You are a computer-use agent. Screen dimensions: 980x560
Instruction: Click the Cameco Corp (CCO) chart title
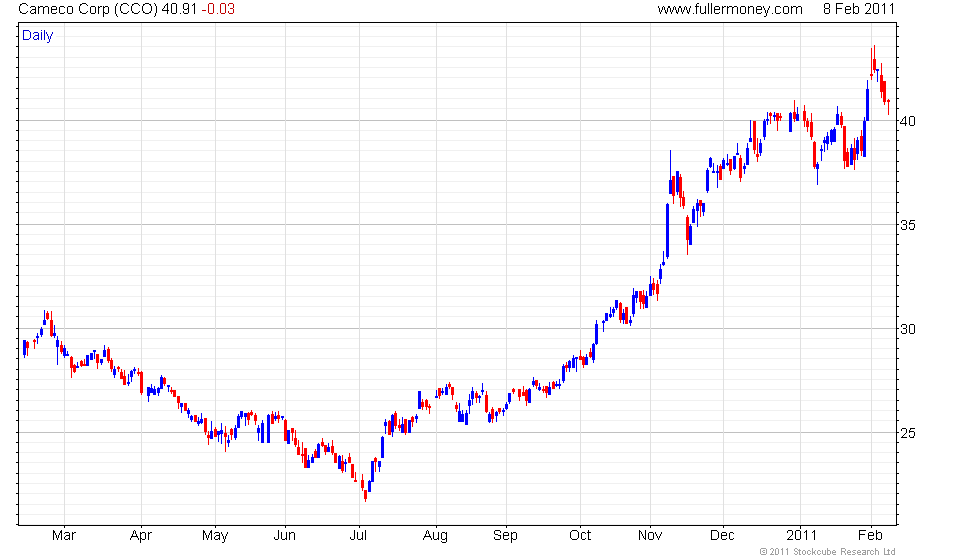click(88, 9)
